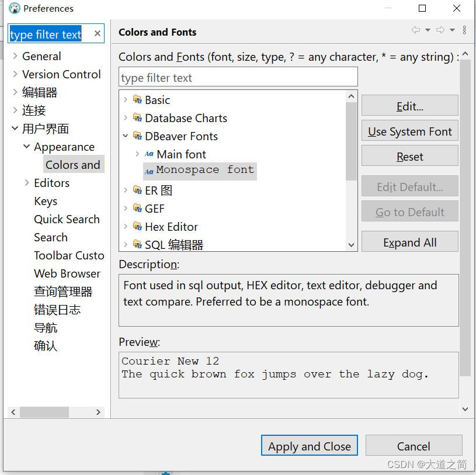Click the font preview text area

point(289,375)
